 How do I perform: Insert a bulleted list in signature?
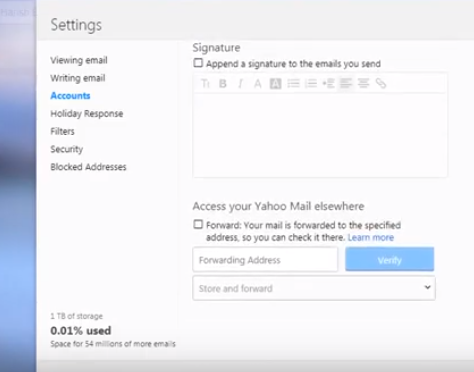tap(293, 83)
